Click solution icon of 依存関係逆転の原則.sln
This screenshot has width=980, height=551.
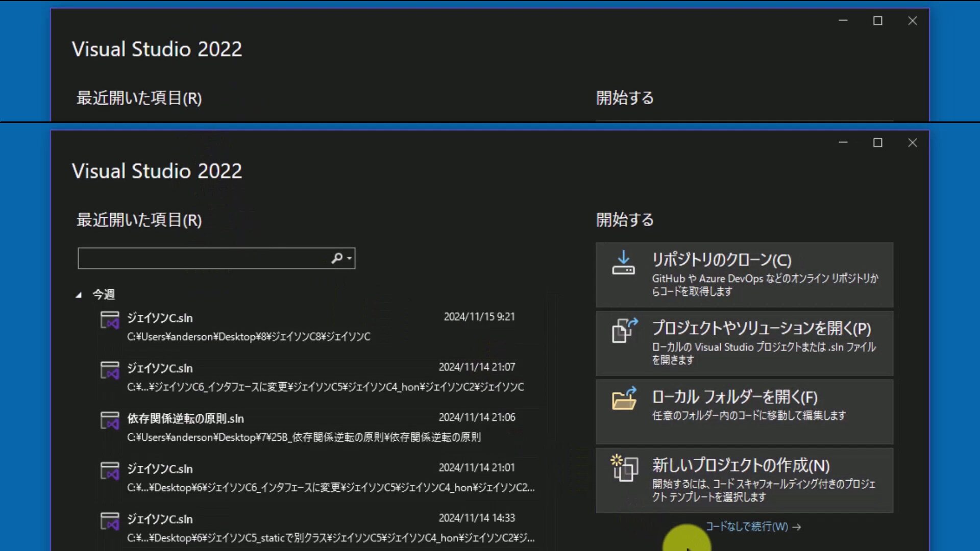pyautogui.click(x=110, y=421)
